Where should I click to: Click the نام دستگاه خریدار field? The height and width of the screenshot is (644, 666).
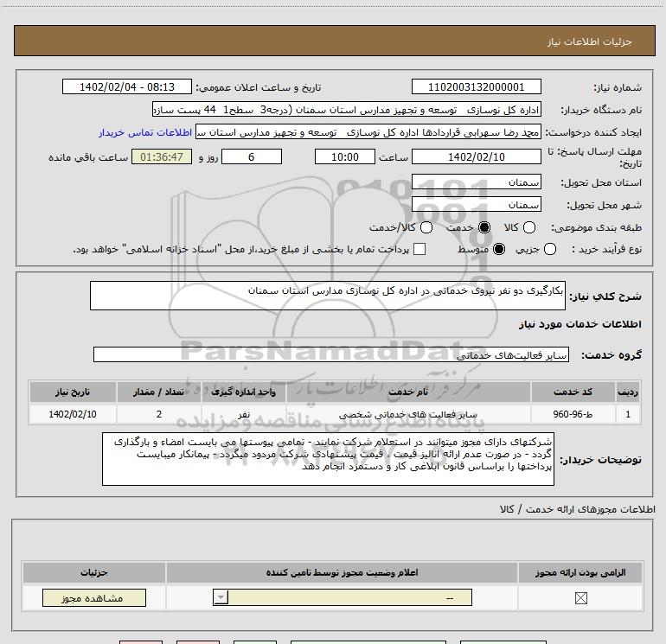pyautogui.click(x=347, y=110)
